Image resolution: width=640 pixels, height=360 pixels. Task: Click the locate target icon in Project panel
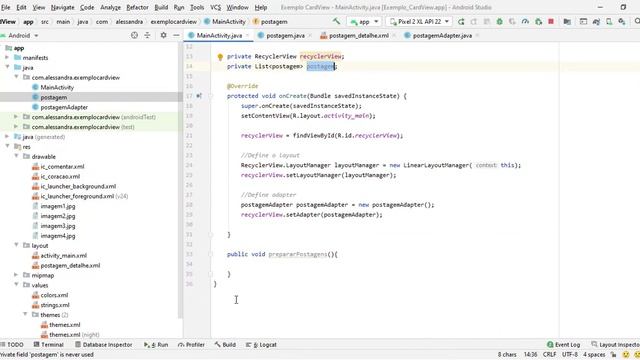(134, 36)
